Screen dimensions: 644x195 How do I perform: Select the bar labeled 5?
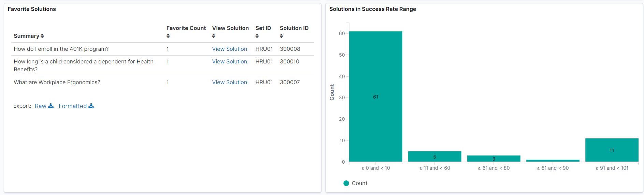tap(434, 156)
